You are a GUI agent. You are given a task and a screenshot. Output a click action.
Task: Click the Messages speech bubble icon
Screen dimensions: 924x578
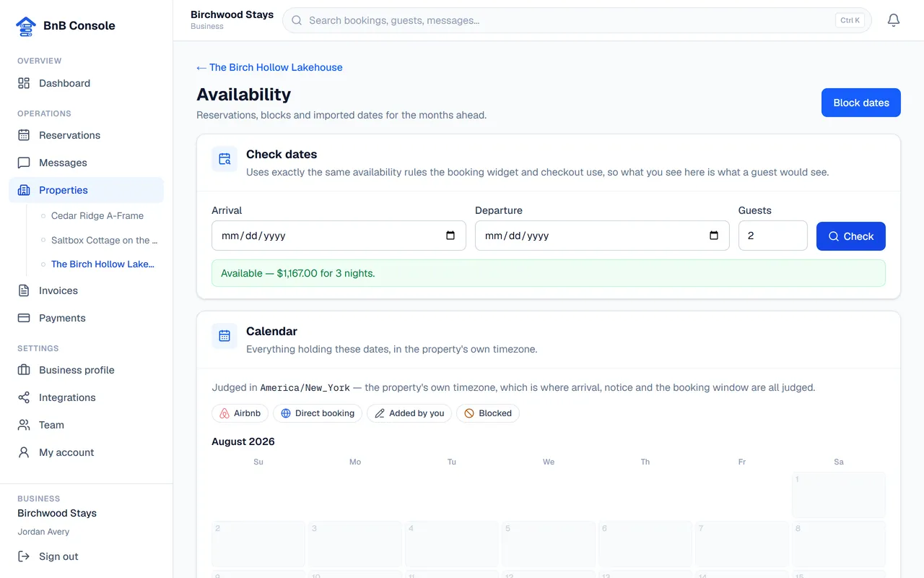[24, 163]
